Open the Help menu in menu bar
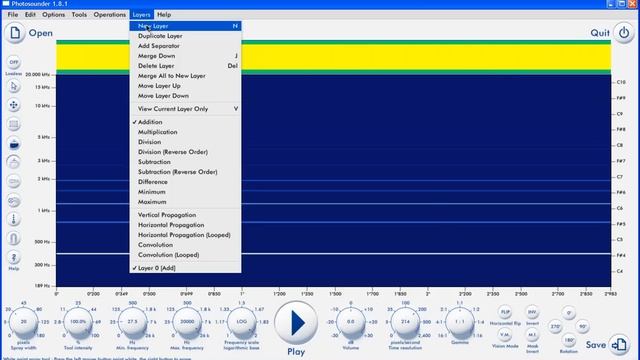The height and width of the screenshot is (360, 640). click(164, 15)
